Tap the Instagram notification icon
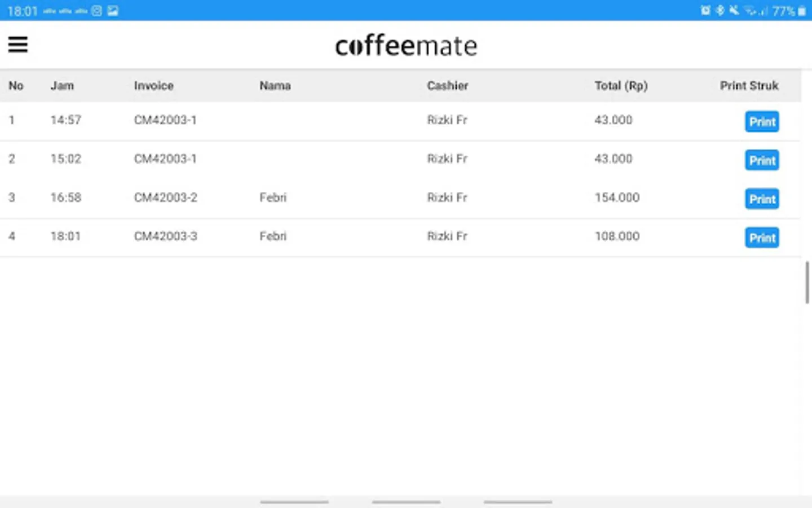This screenshot has height=508, width=812. (96, 11)
